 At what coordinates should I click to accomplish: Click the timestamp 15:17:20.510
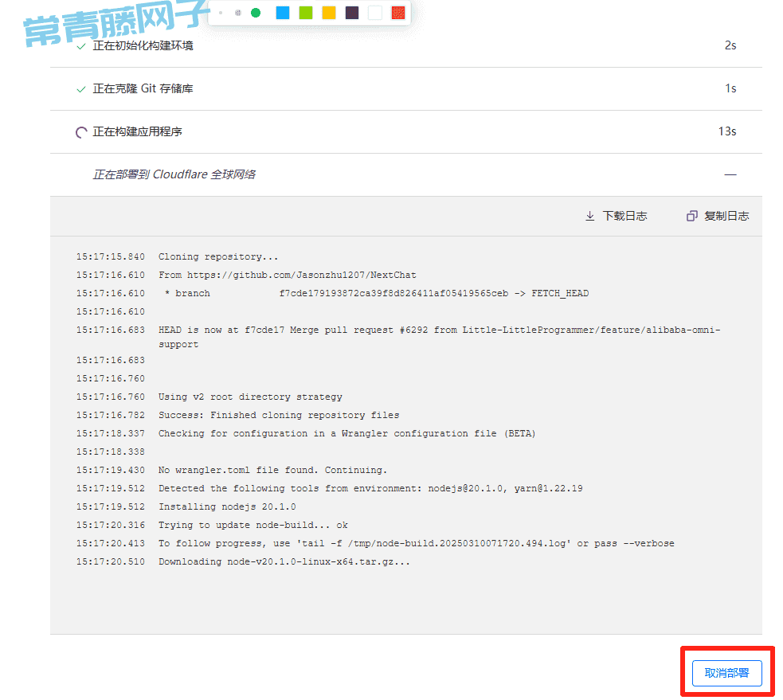point(111,561)
